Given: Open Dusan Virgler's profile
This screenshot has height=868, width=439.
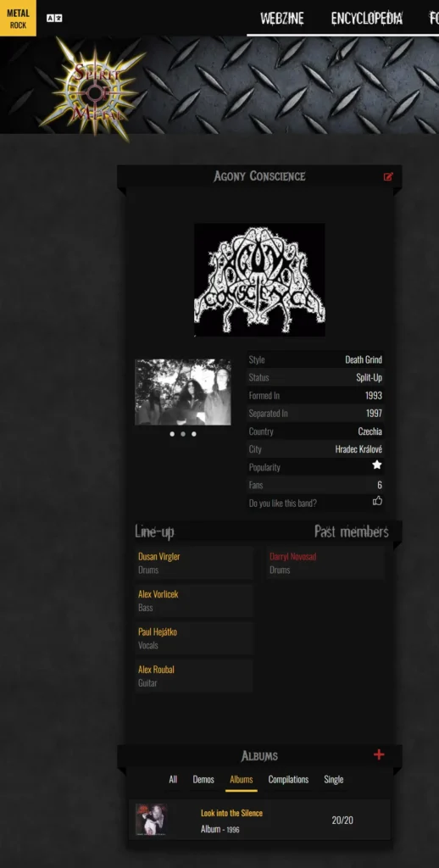Looking at the screenshot, I should [158, 556].
